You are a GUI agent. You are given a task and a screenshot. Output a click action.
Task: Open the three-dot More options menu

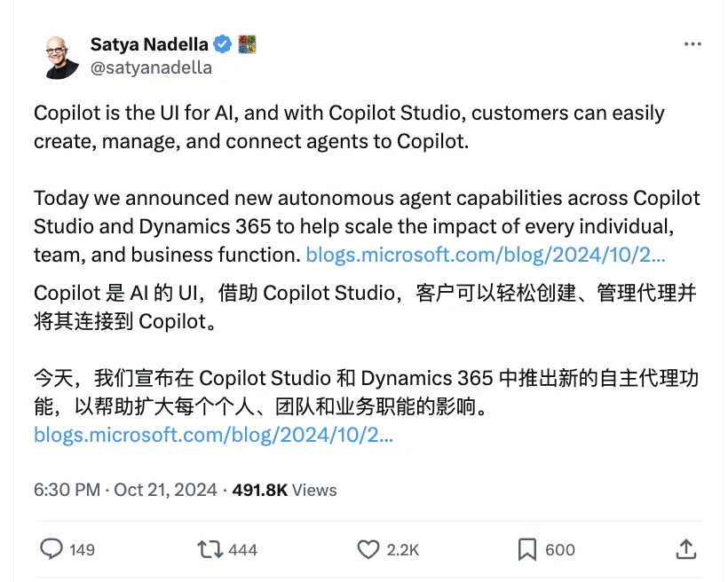click(692, 44)
